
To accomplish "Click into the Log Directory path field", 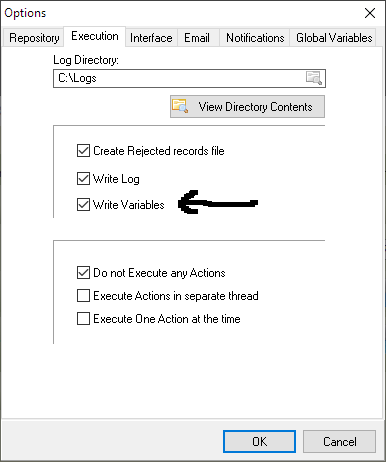I will pos(179,78).
